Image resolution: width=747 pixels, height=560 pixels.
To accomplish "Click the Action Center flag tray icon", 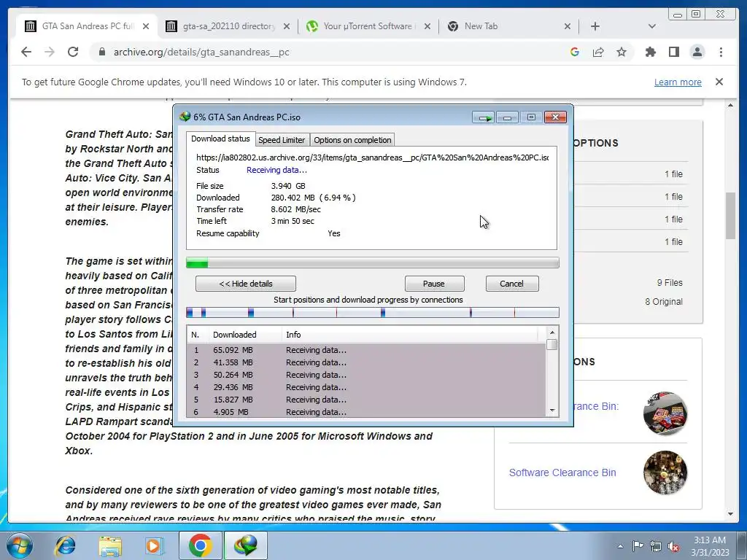I will click(638, 546).
